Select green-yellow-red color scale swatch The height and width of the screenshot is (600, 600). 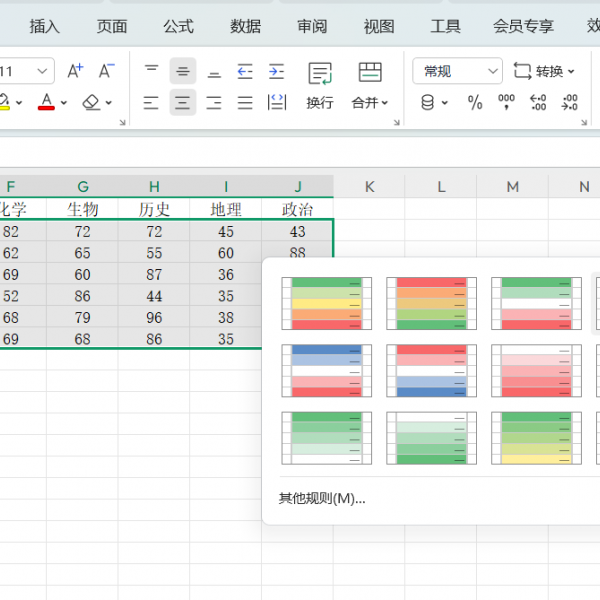327,303
